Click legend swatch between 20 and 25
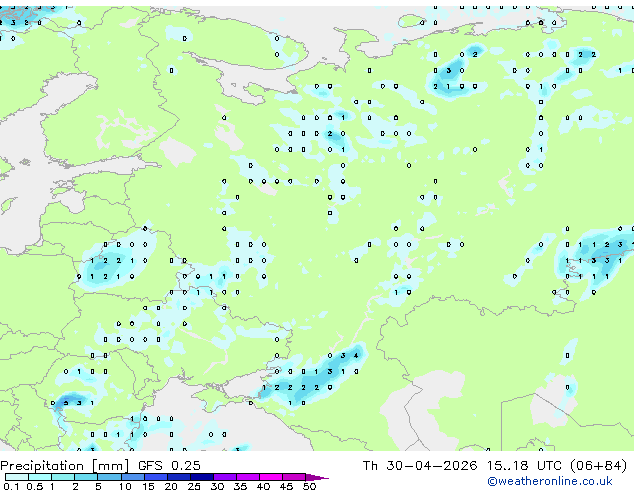The image size is (634, 490). coord(179,477)
